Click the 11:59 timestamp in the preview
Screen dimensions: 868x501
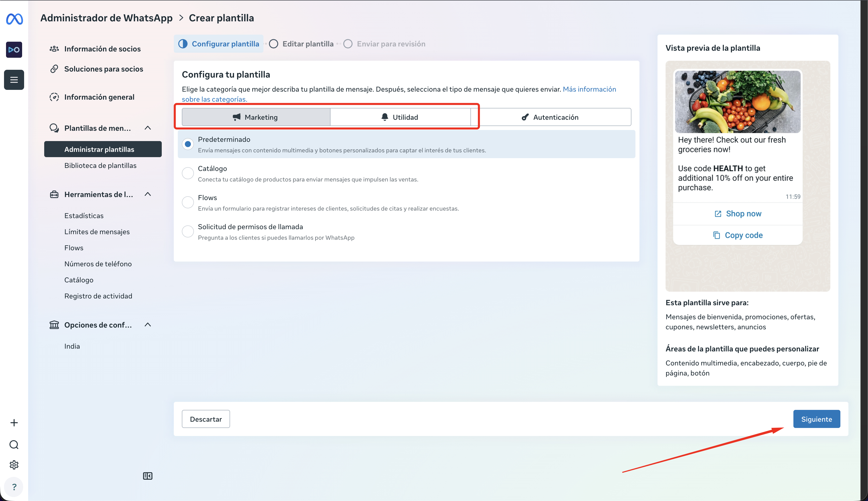tap(793, 197)
